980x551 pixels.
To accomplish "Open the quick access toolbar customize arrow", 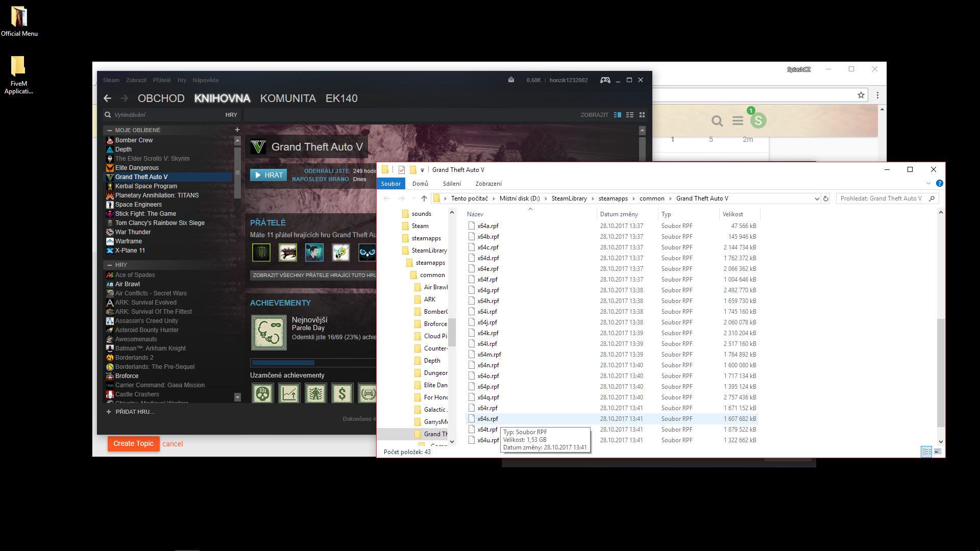I will pyautogui.click(x=422, y=170).
